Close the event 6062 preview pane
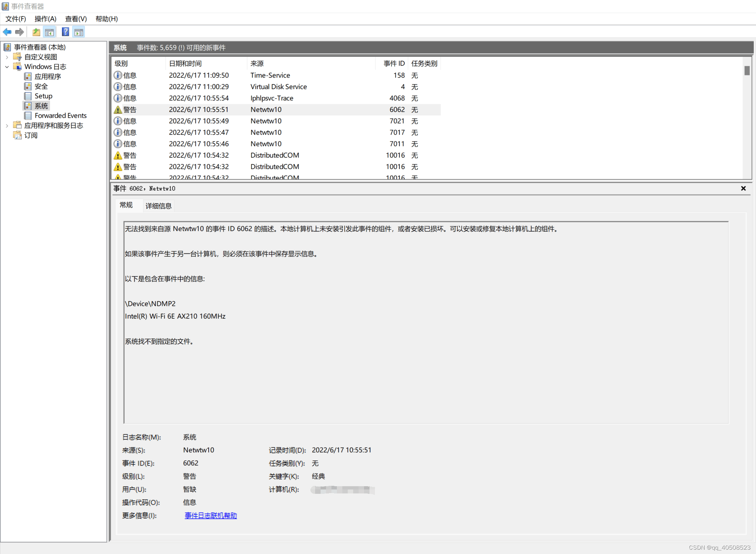 743,189
